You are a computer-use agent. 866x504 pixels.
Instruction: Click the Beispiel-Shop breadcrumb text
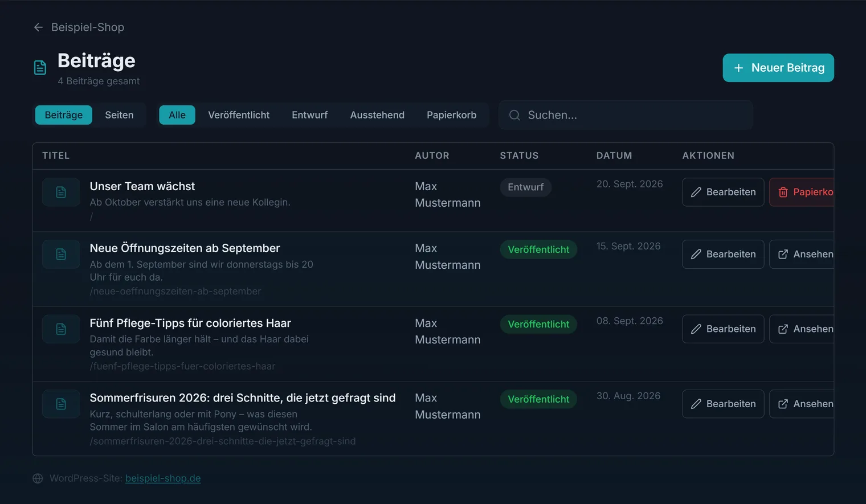[x=88, y=27]
